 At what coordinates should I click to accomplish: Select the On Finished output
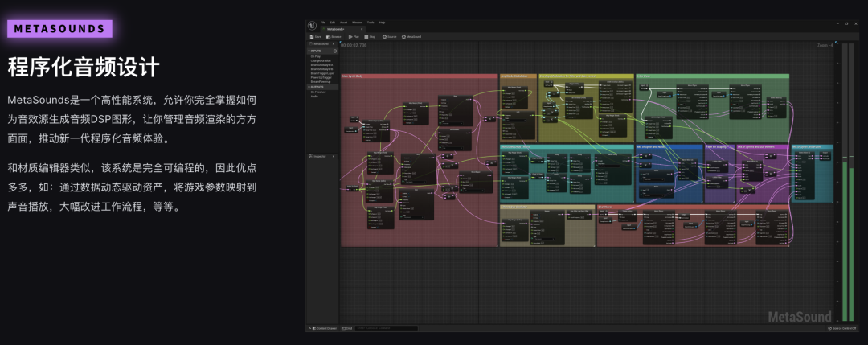318,92
